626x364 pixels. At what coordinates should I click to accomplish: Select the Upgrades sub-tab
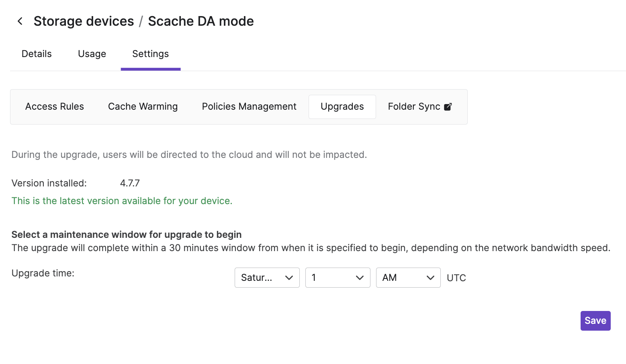click(x=342, y=106)
